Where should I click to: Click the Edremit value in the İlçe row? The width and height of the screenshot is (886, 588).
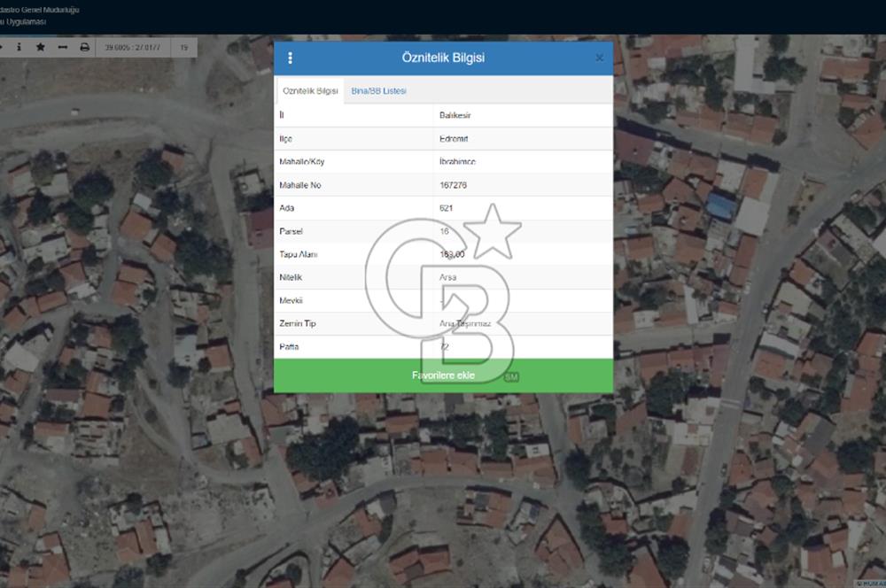[453, 139]
